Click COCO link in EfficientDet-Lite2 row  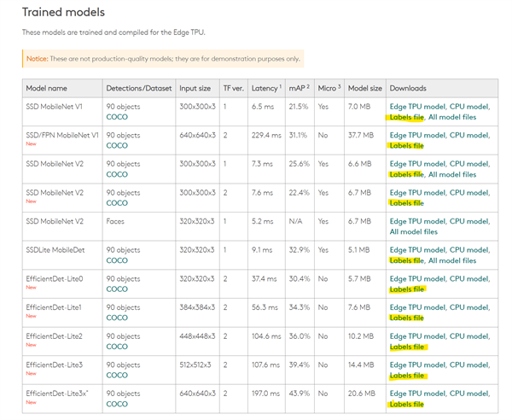117,347
